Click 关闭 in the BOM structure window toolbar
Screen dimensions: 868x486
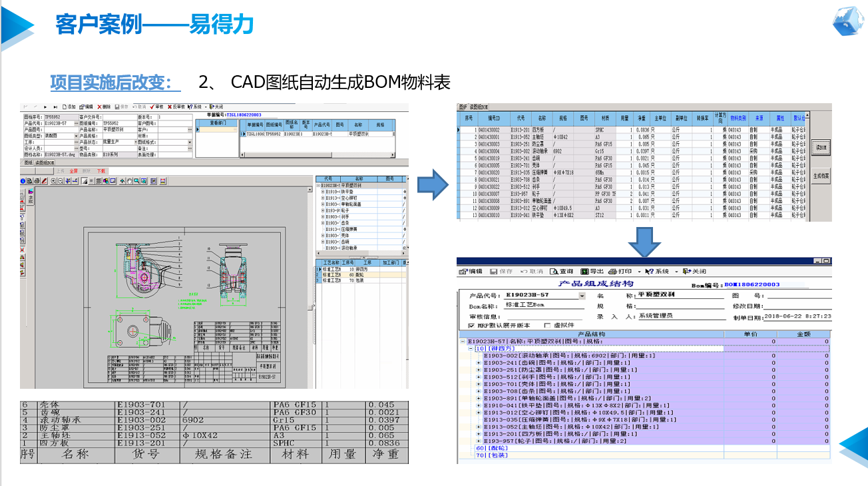point(694,272)
